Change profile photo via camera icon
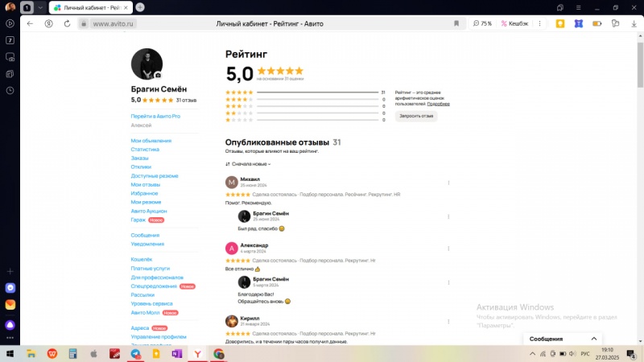The height and width of the screenshot is (362, 644). (158, 75)
